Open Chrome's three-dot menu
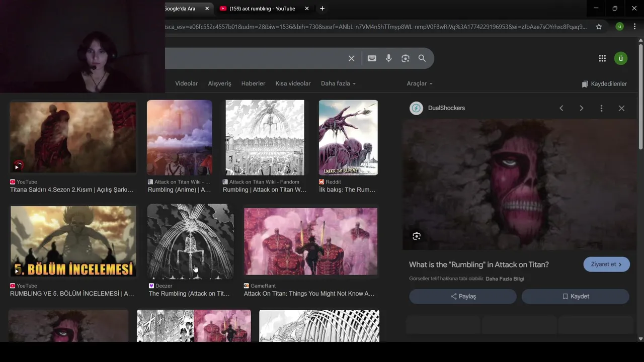 [635, 27]
